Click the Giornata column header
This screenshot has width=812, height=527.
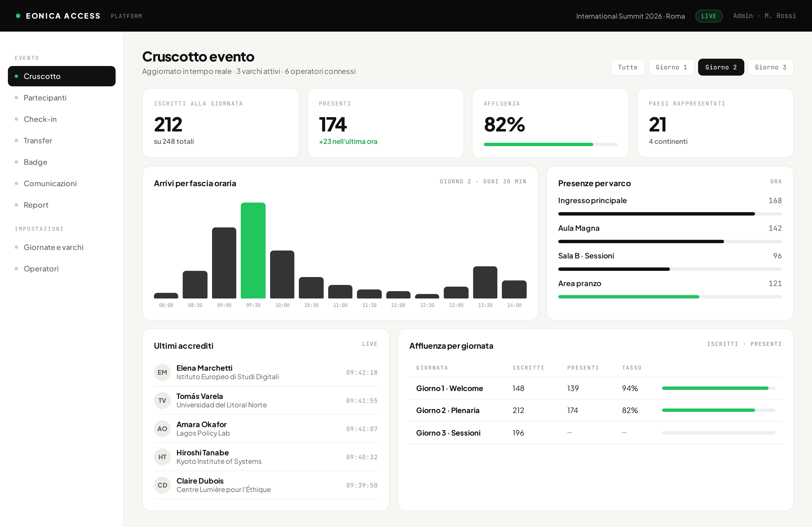[x=432, y=368]
